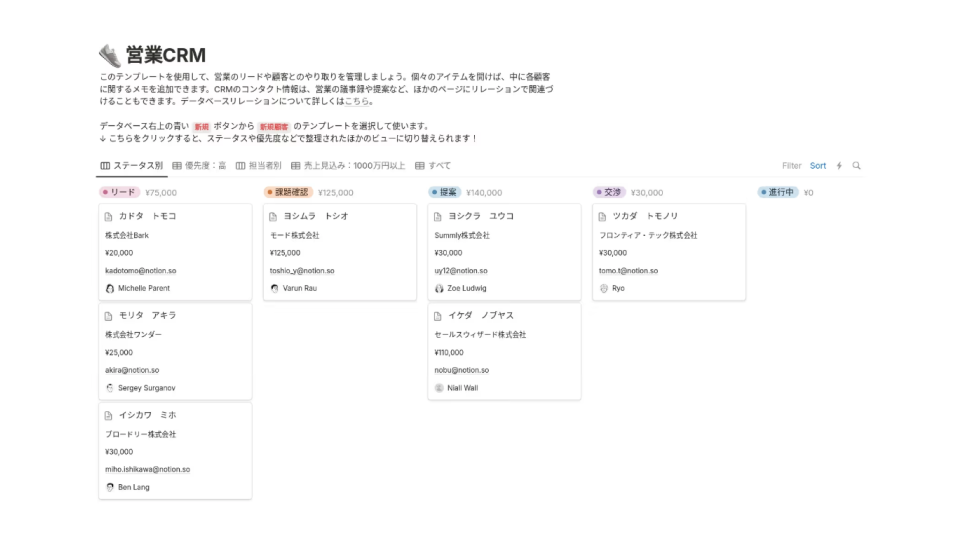
Task: Click the ¥25,000 amount on モリタ card
Action: (119, 353)
